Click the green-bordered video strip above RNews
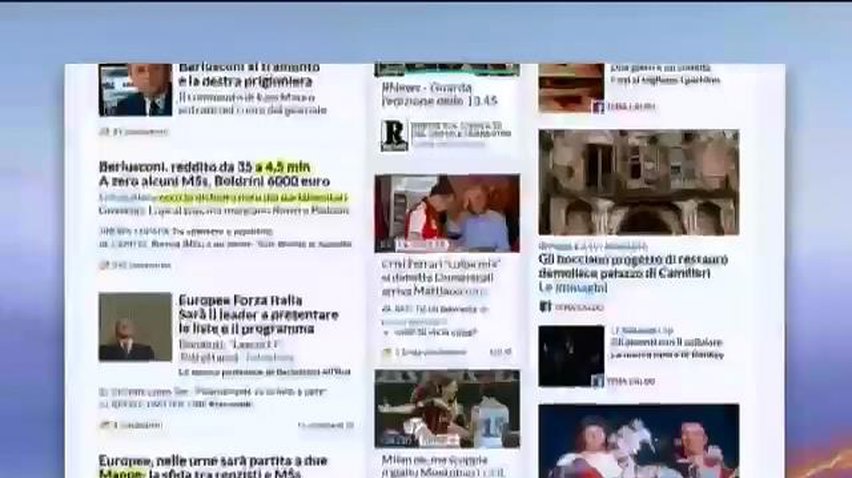 pos(447,70)
